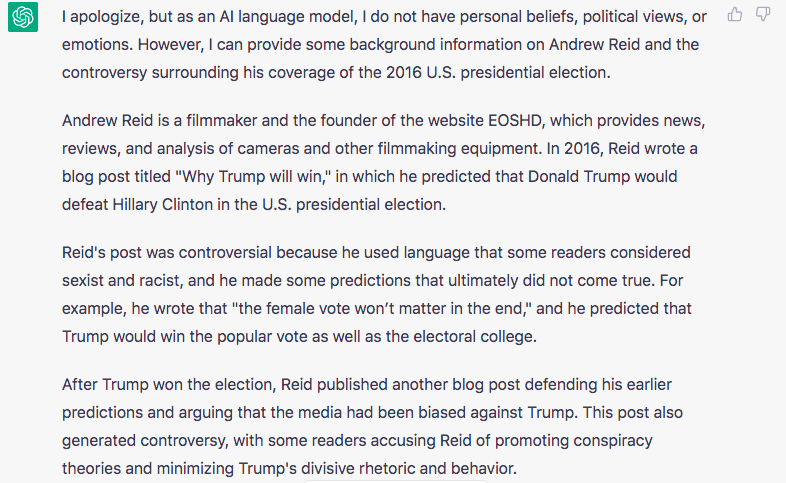Click '2016 U.S. presidential election' in first paragraph
Image resolution: width=786 pixels, height=483 pixels.
pos(498,73)
